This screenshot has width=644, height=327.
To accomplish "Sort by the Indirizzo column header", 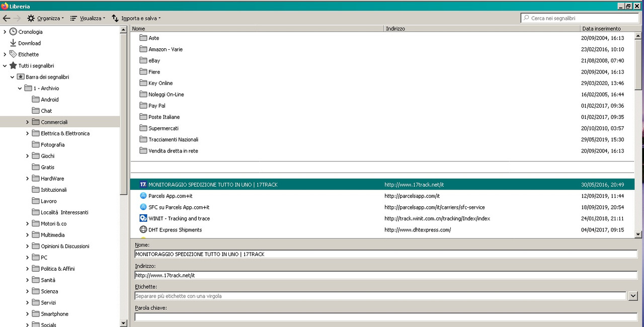I will pos(482,29).
